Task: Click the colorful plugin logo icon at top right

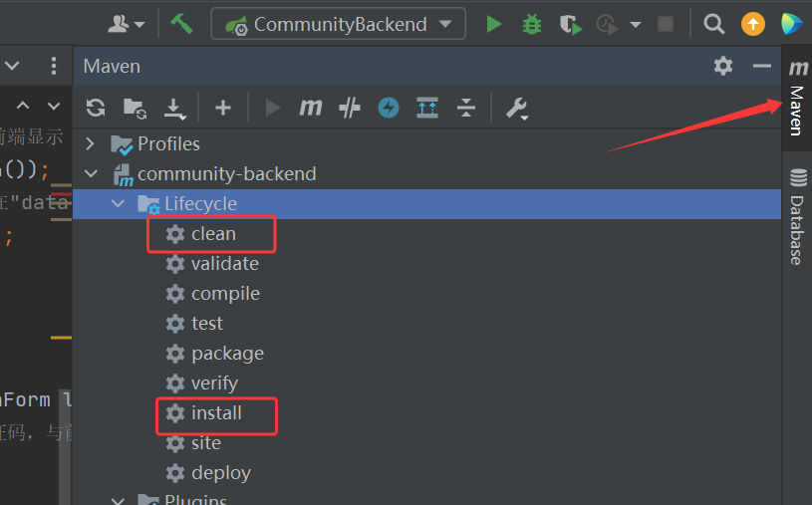Action: pyautogui.click(x=791, y=24)
